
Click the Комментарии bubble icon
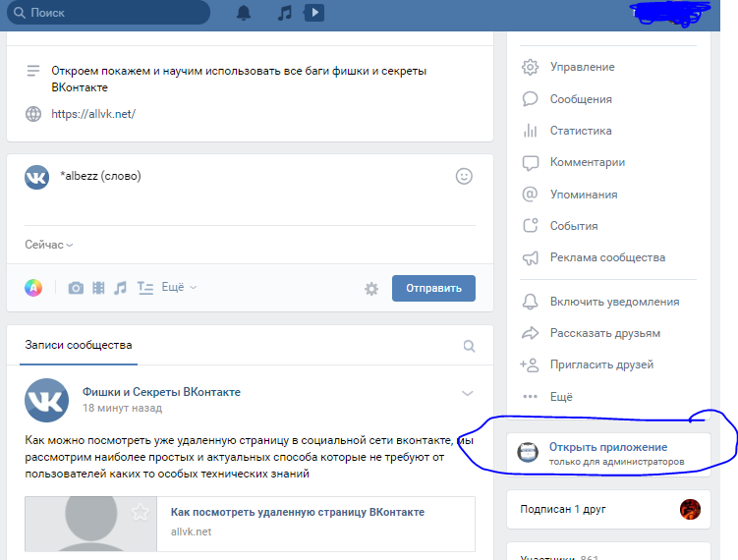point(530,163)
